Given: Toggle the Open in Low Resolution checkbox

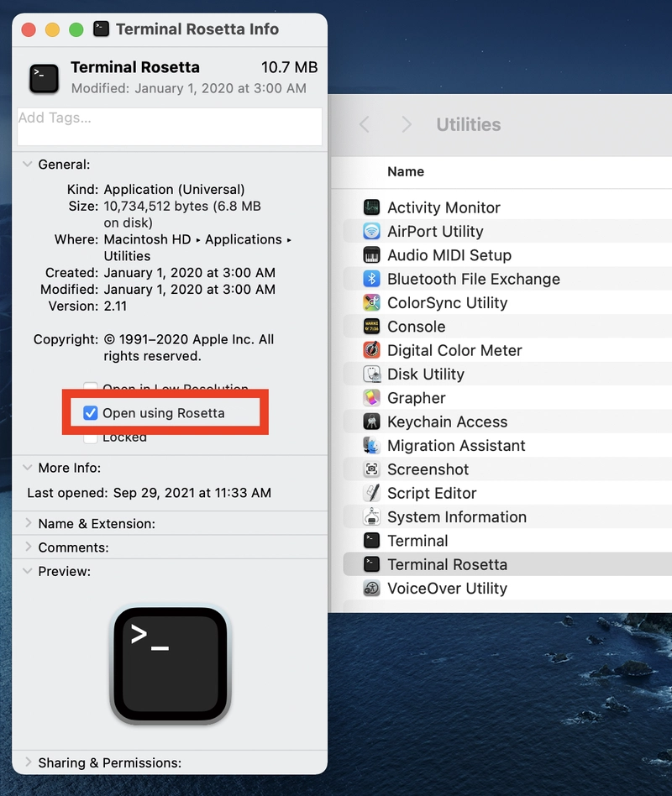Looking at the screenshot, I should (x=91, y=386).
